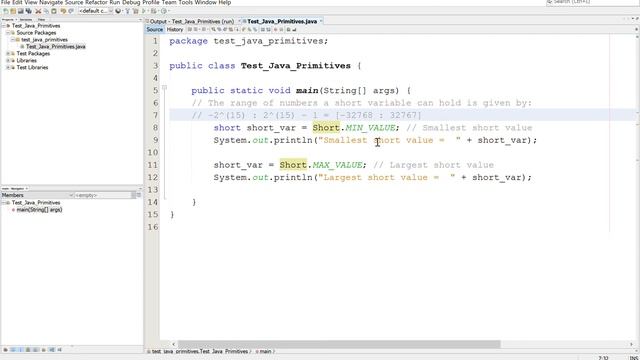Click the Navigator empty filter field
Viewport: 640px width, 360px height.
point(102,196)
